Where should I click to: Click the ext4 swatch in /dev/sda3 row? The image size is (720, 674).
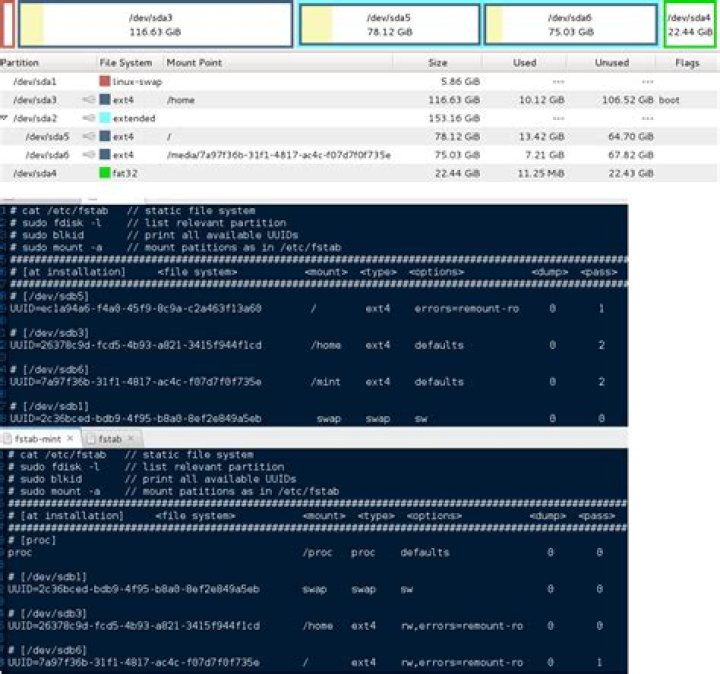(105, 100)
